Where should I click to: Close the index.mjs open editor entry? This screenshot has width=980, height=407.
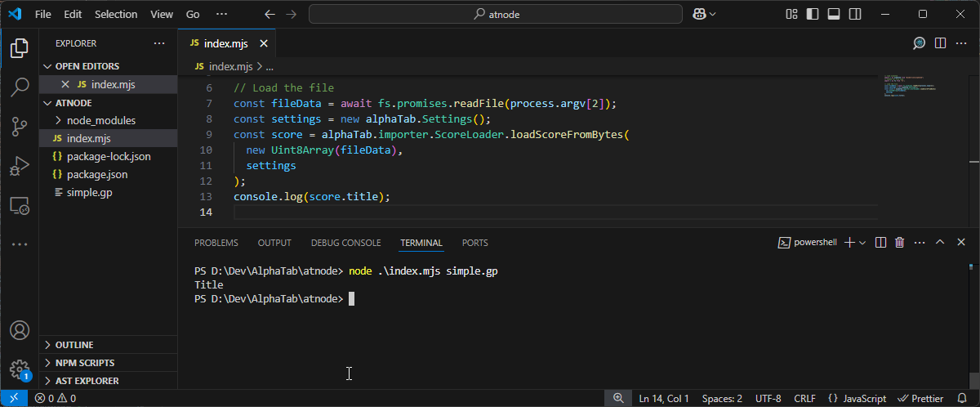[x=65, y=84]
